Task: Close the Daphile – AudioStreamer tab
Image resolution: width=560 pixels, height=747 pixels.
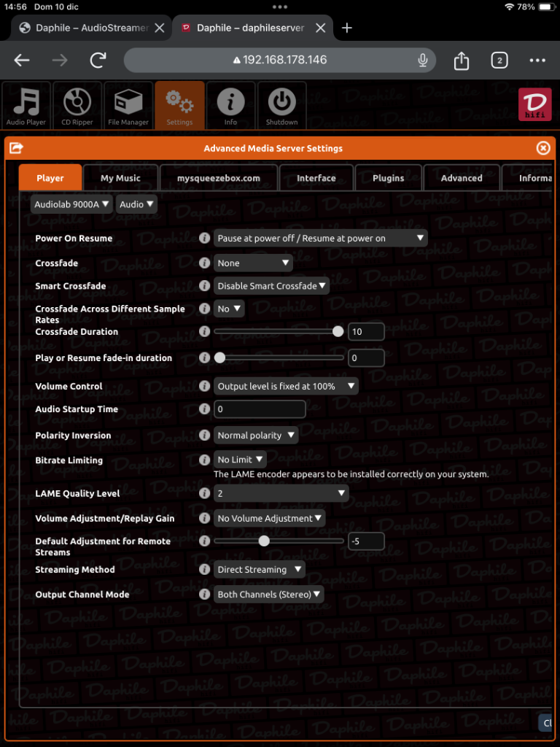Action: tap(160, 28)
